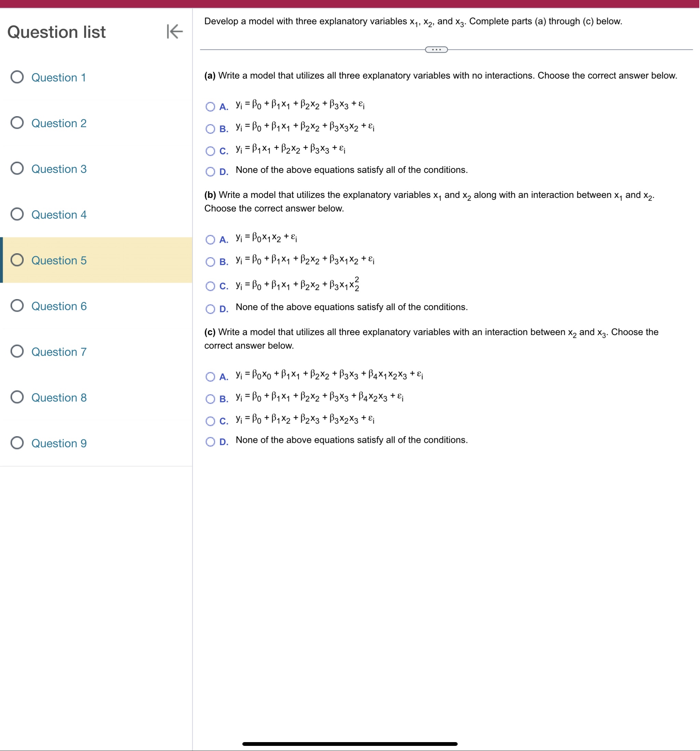Open Question 8
700x751 pixels.
click(x=59, y=397)
